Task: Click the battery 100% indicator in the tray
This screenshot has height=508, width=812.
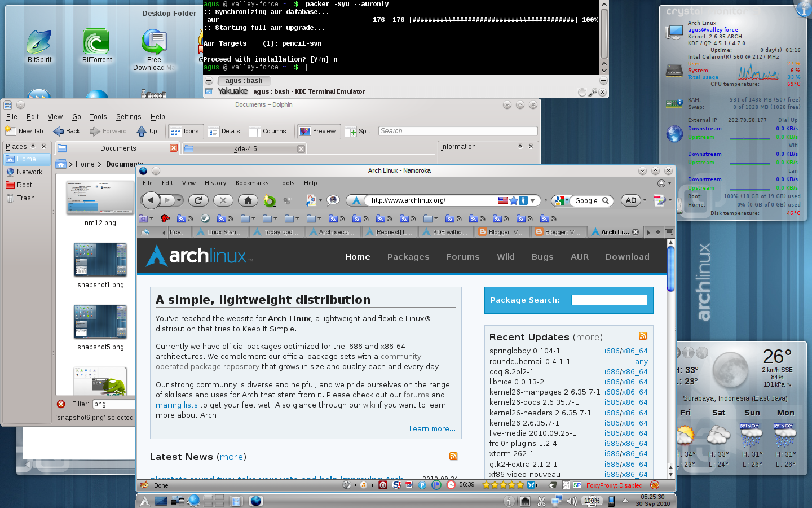Action: [592, 501]
